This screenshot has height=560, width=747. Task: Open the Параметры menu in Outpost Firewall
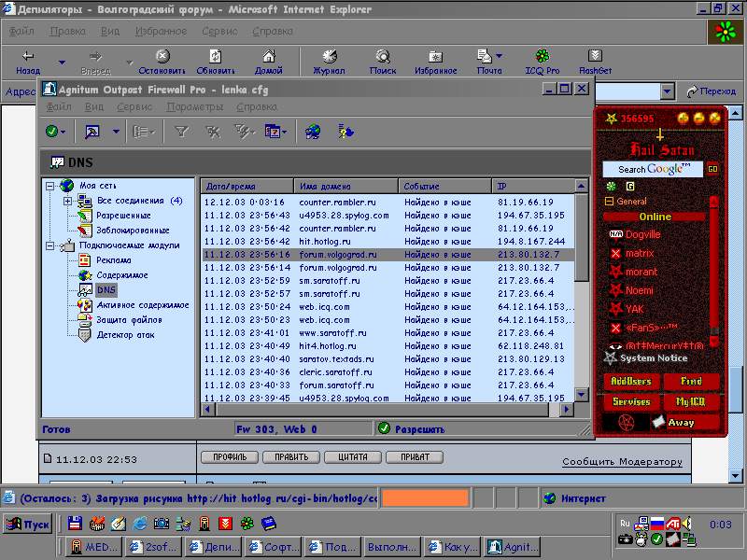(194, 107)
